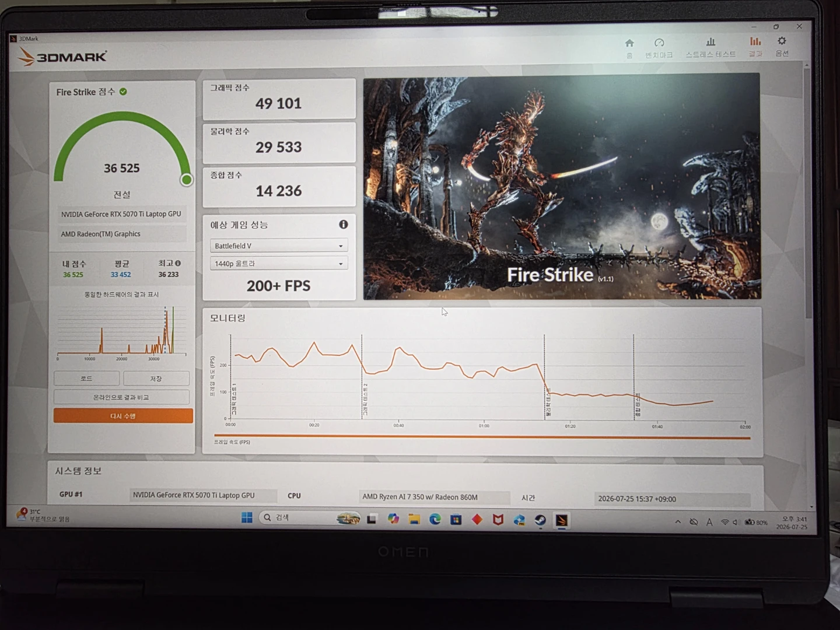
Task: Click the 저장 button
Action: 156,379
